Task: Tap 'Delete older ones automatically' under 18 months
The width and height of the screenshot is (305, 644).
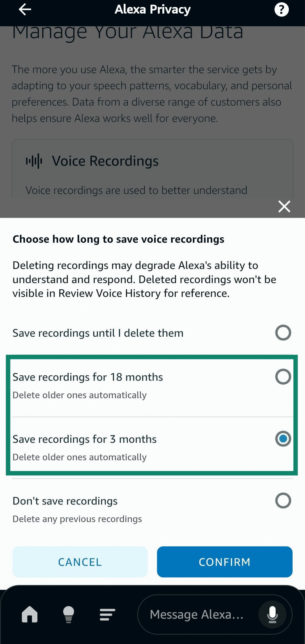Action: click(x=79, y=395)
